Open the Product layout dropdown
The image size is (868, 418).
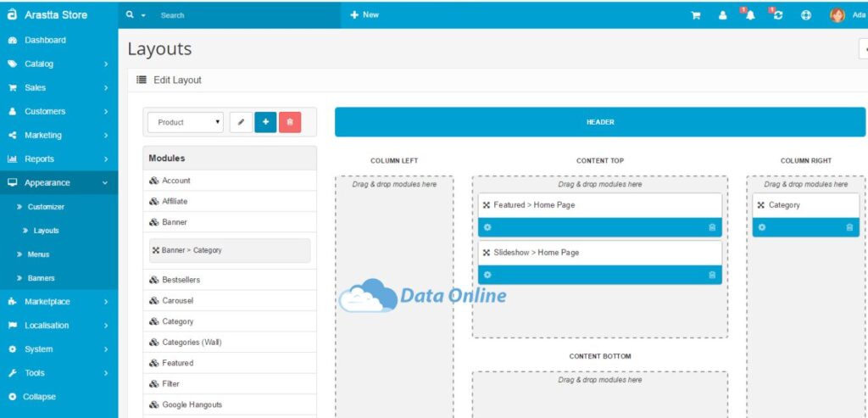pyautogui.click(x=186, y=122)
